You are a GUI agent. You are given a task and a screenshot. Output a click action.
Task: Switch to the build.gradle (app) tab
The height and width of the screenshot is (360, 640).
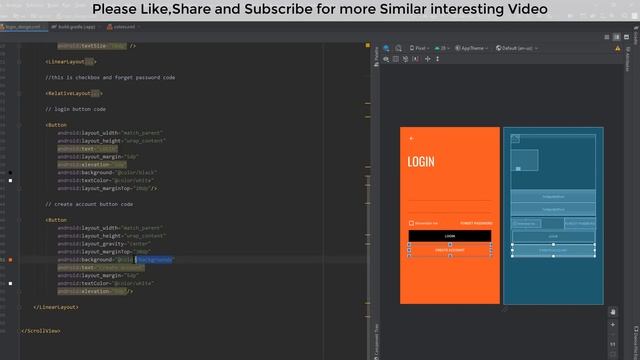pos(73,27)
